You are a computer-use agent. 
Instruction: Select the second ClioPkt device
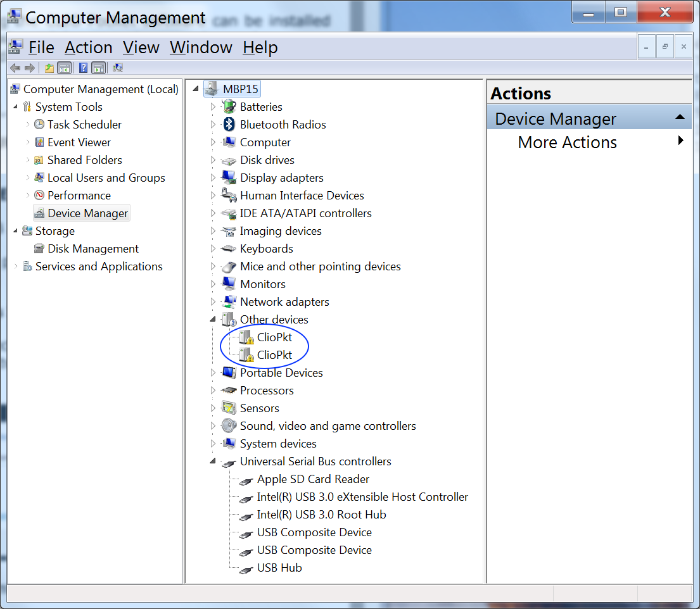point(274,355)
